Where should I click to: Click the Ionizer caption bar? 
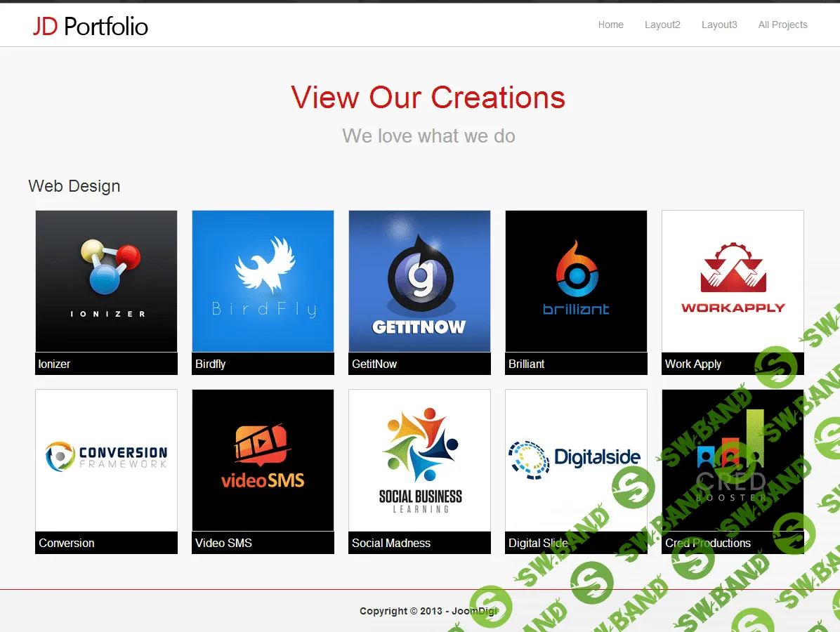[106, 364]
